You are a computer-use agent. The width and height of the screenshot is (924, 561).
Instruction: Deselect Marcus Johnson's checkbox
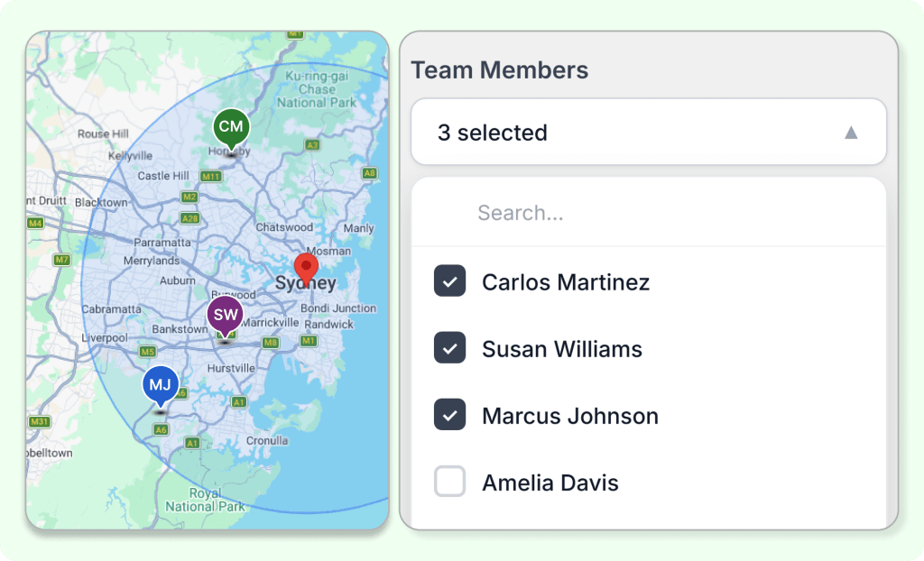point(449,415)
